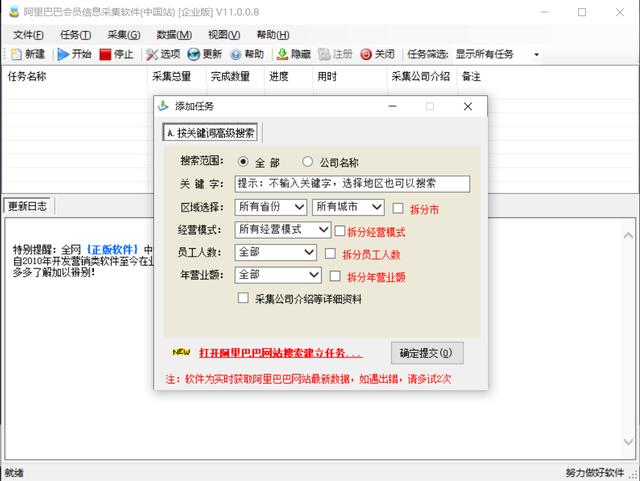The image size is (640, 481).
Task: Click the 采集公司介绍 column header
Action: point(421,76)
